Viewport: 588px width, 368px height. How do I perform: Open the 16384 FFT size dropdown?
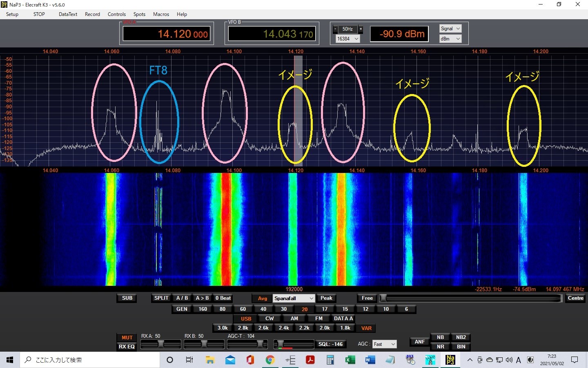coord(347,39)
